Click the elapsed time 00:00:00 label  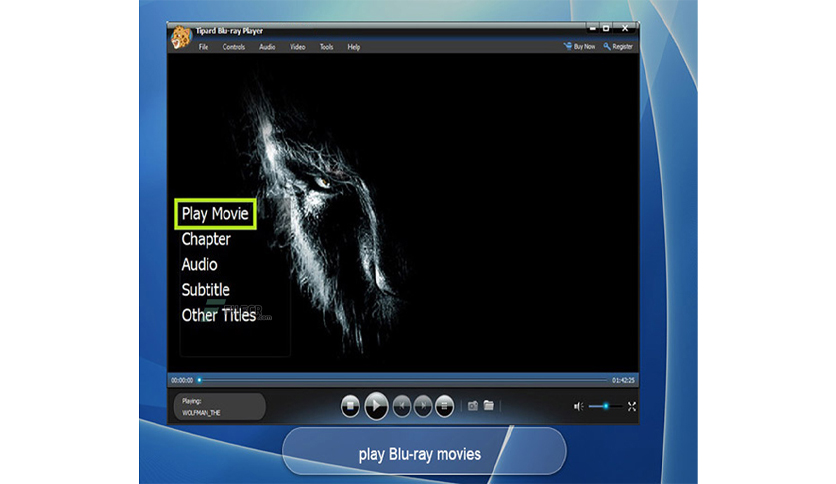[182, 380]
